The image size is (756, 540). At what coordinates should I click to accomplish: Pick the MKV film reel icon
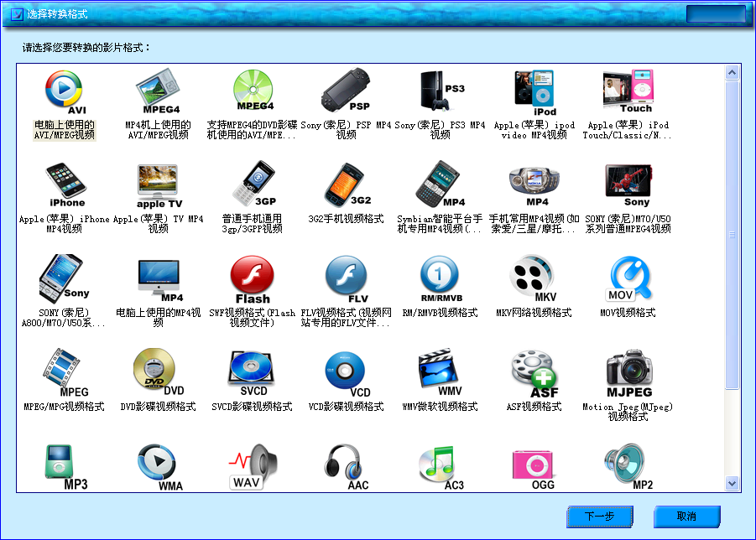click(534, 278)
